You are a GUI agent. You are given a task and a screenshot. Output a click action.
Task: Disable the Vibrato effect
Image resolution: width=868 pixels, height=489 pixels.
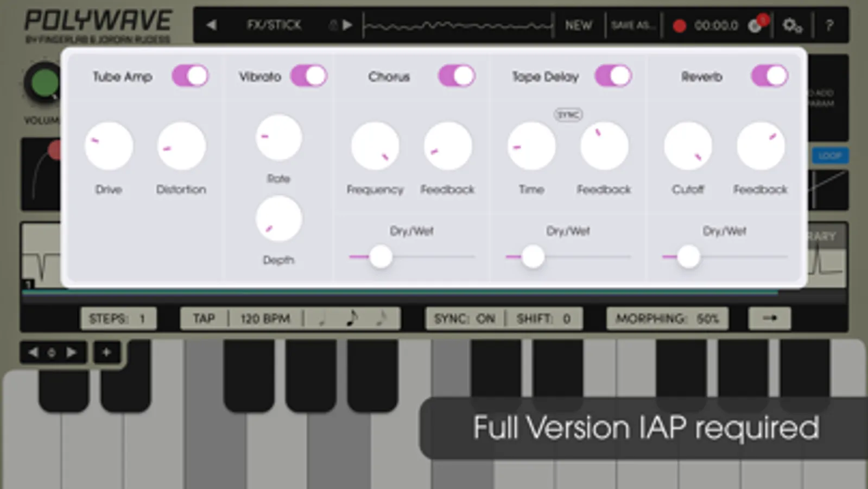coord(308,76)
